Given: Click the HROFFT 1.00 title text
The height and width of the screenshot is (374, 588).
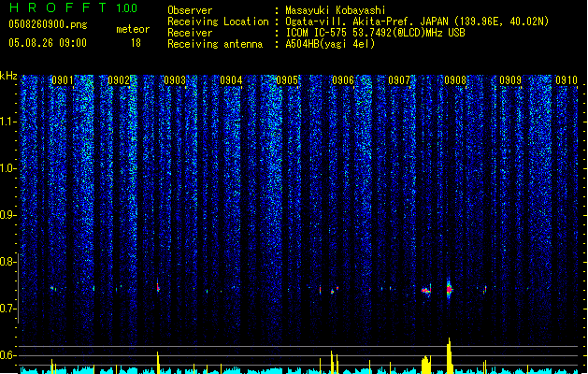Looking at the screenshot, I should pyautogui.click(x=74, y=7).
